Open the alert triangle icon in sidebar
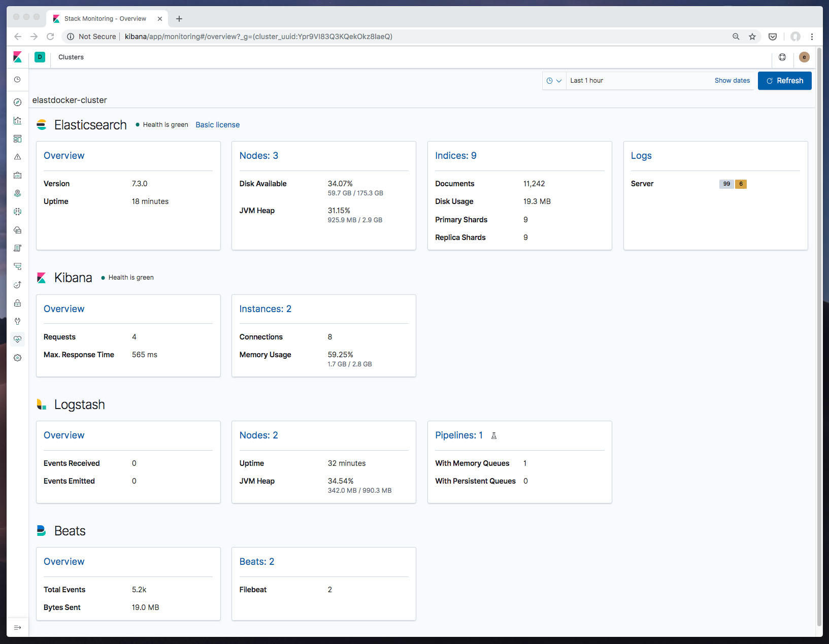This screenshot has height=644, width=829. [17, 157]
